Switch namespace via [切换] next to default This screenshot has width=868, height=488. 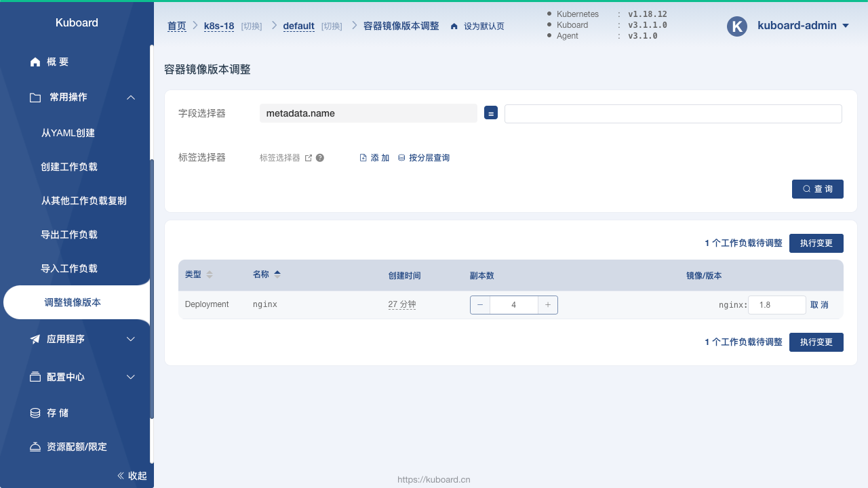332,26
